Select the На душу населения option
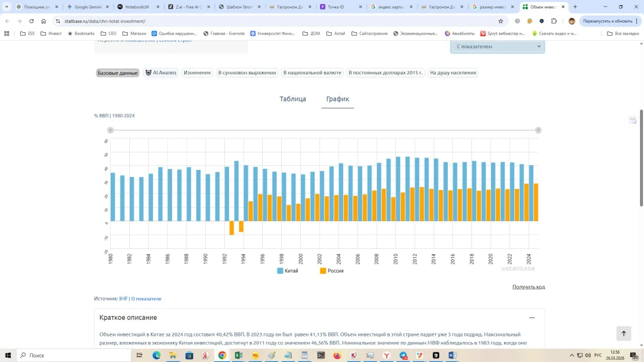Screen dimensions: 644x362 coord(453,73)
